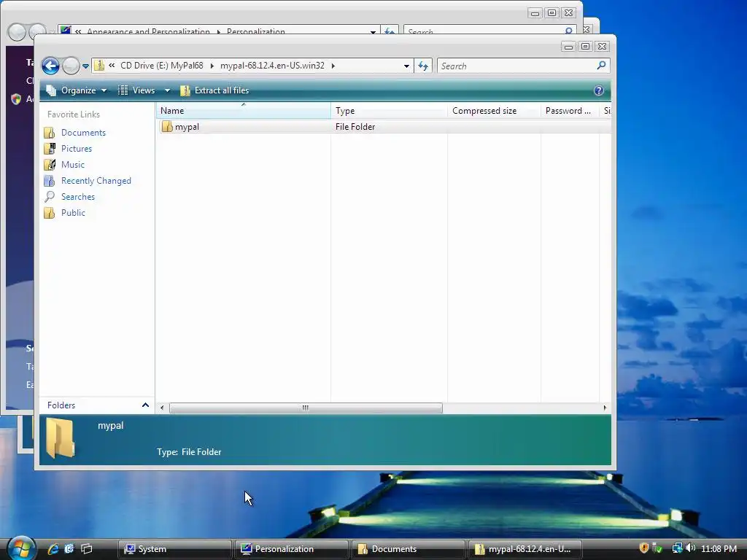The width and height of the screenshot is (747, 560).
Task: Click Extract all files
Action: click(214, 90)
